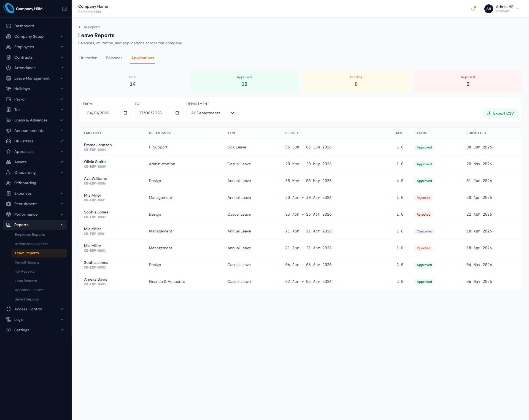Click the AH avatar circle
The image size is (529, 420).
click(x=489, y=9)
